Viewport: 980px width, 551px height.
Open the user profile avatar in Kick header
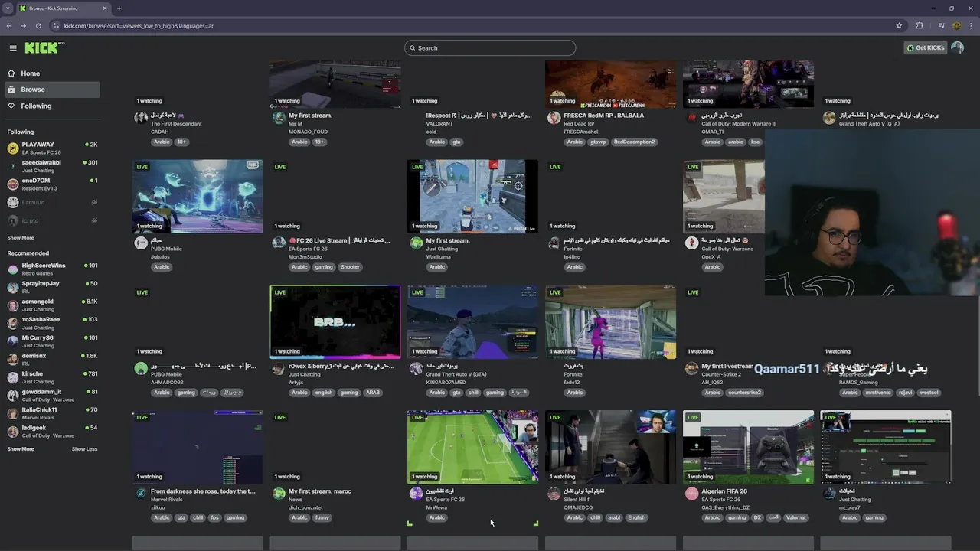[x=957, y=47]
